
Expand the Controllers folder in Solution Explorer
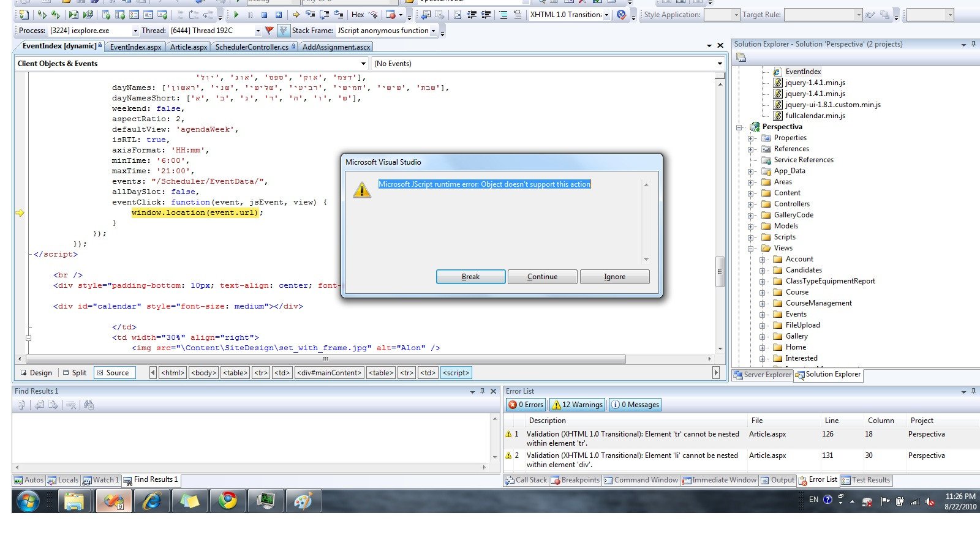[751, 204]
